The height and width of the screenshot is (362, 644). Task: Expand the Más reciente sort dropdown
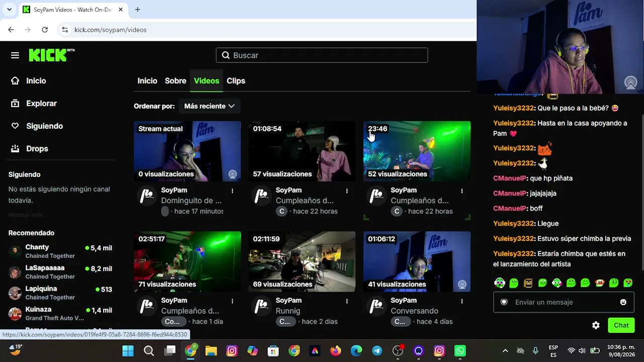pos(209,106)
